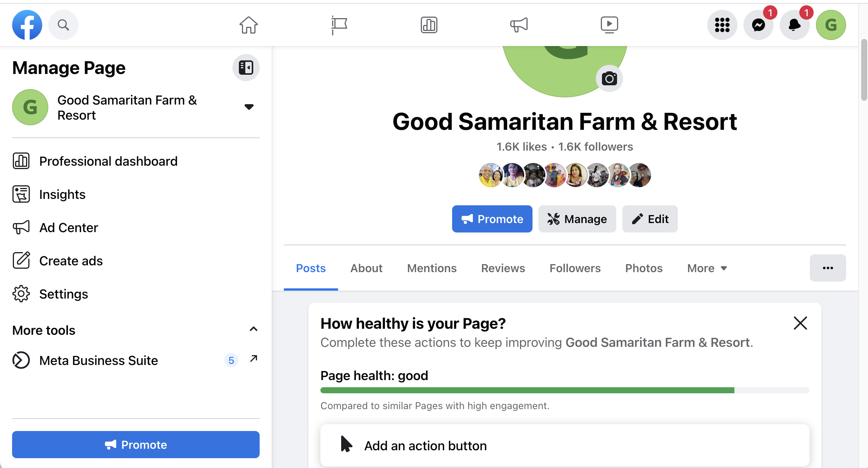Switch to the Reviews tab
Viewport: 868px width, 468px height.
pos(503,268)
